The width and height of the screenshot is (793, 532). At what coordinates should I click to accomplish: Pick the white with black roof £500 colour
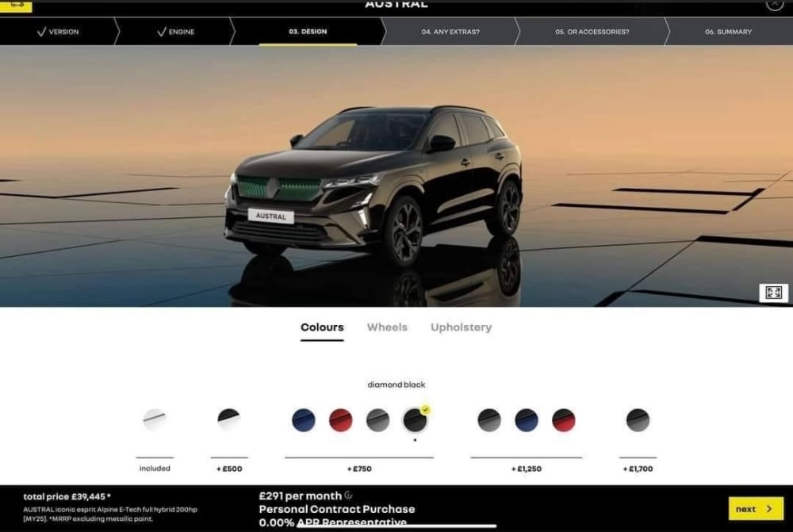click(x=229, y=419)
